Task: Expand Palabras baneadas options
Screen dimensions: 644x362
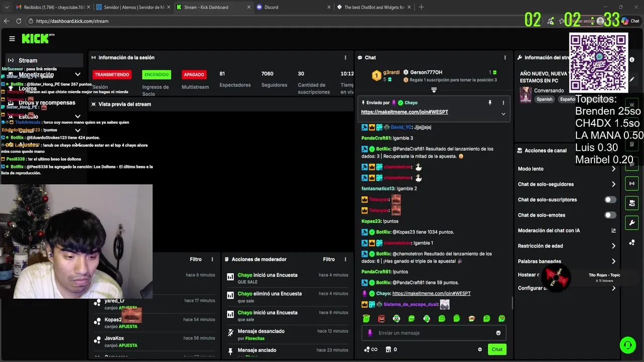Action: [613, 261]
